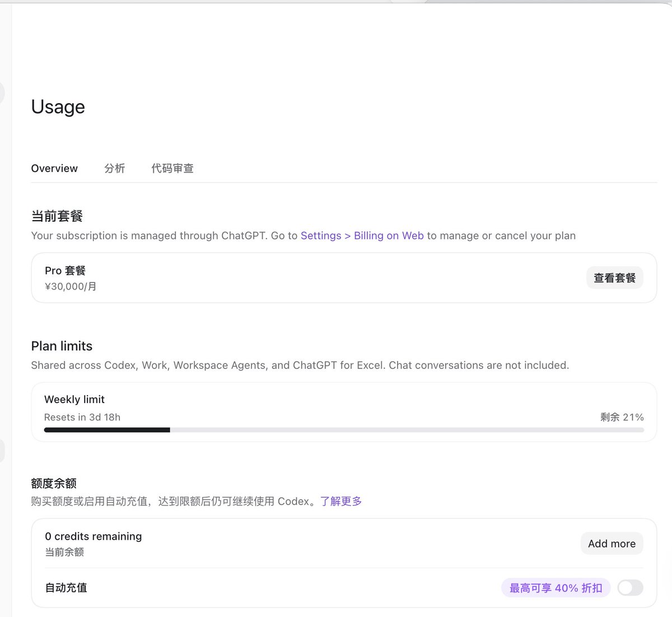Click the Add more credits button
The width and height of the screenshot is (672, 617).
612,544
